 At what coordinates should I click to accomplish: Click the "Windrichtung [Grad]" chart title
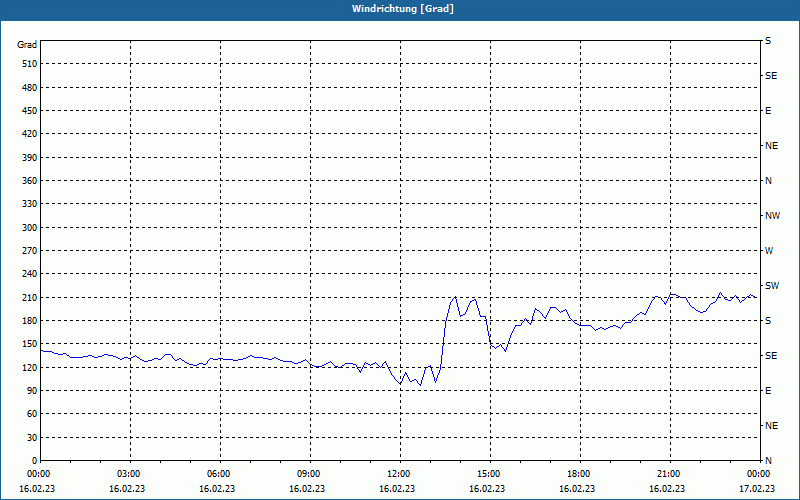[x=403, y=9]
